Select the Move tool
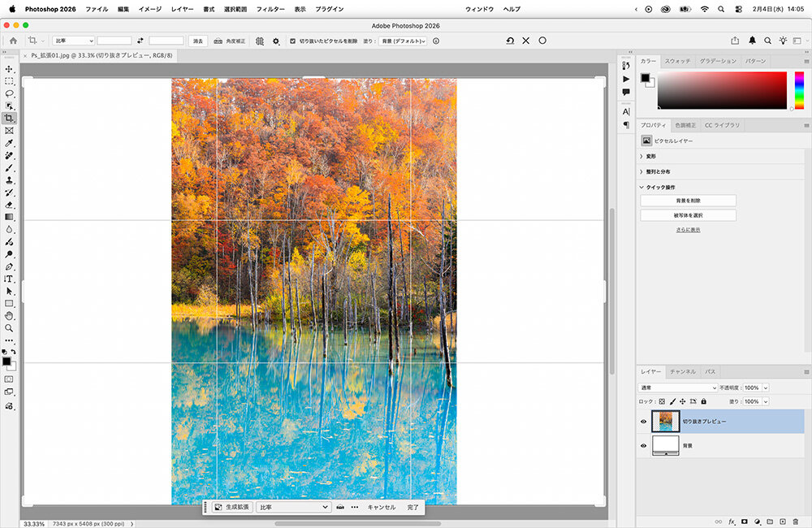Viewport: 812px width, 528px height. tap(9, 69)
